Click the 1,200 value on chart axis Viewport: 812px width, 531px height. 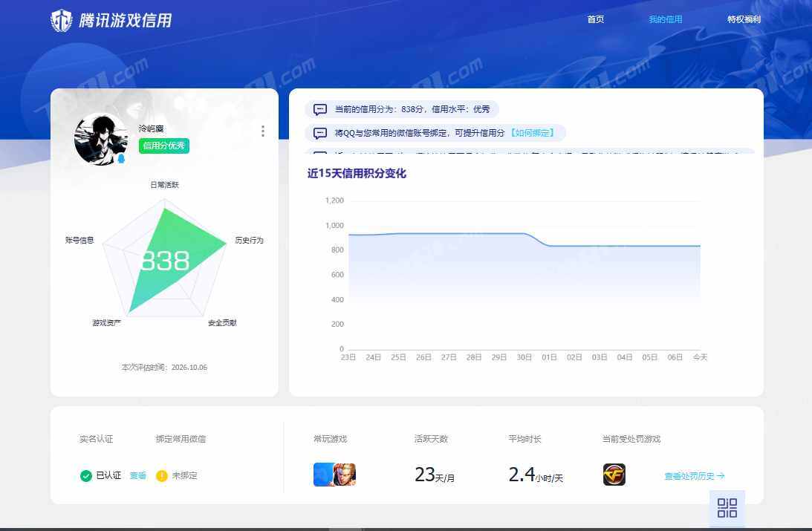click(334, 201)
